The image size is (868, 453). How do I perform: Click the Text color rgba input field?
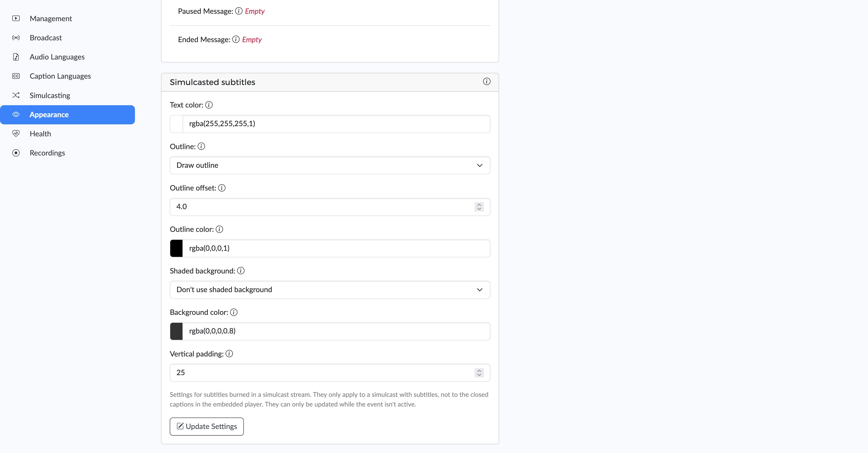[x=336, y=124]
